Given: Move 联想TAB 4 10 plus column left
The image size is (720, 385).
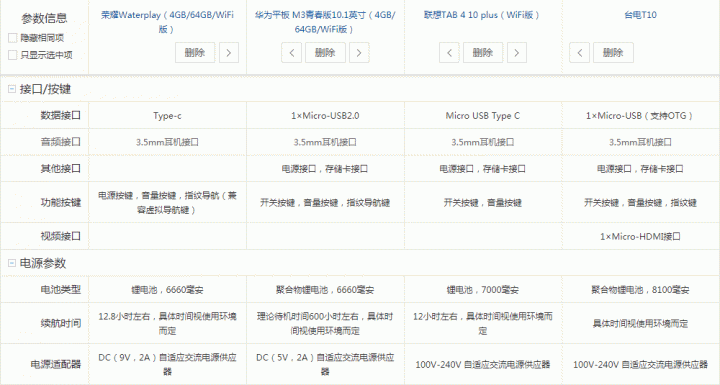Looking at the screenshot, I should click(449, 53).
